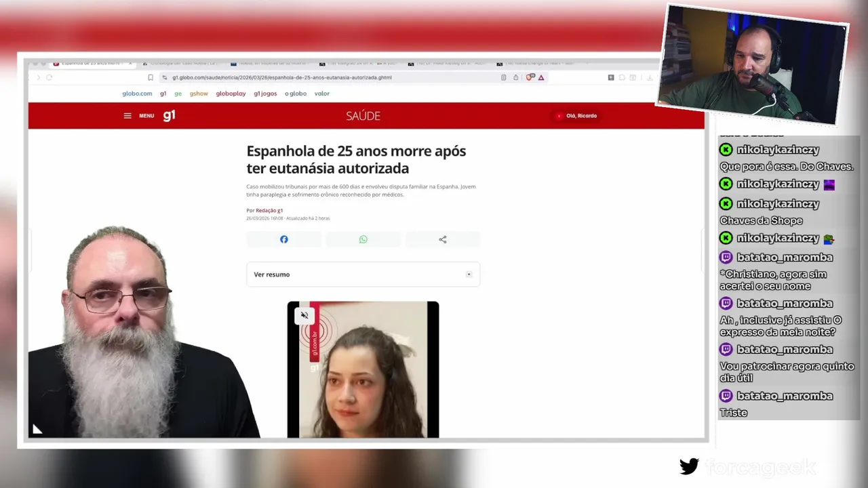Screen dimensions: 868x488
Task: Click the share icon in address bar
Action: coord(516,77)
